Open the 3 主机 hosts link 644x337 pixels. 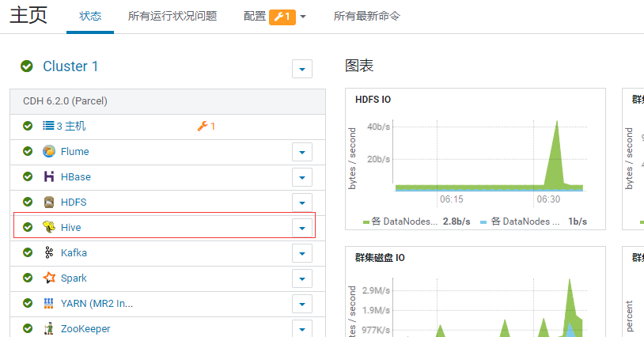[71, 126]
